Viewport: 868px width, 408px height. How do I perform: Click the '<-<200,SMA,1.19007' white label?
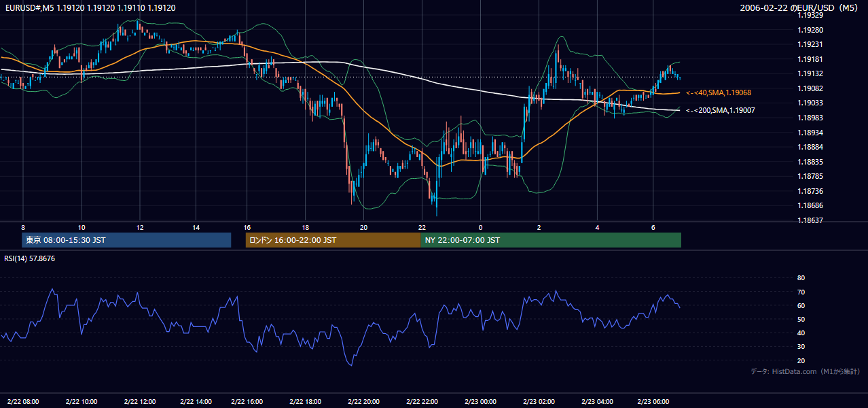(x=720, y=110)
